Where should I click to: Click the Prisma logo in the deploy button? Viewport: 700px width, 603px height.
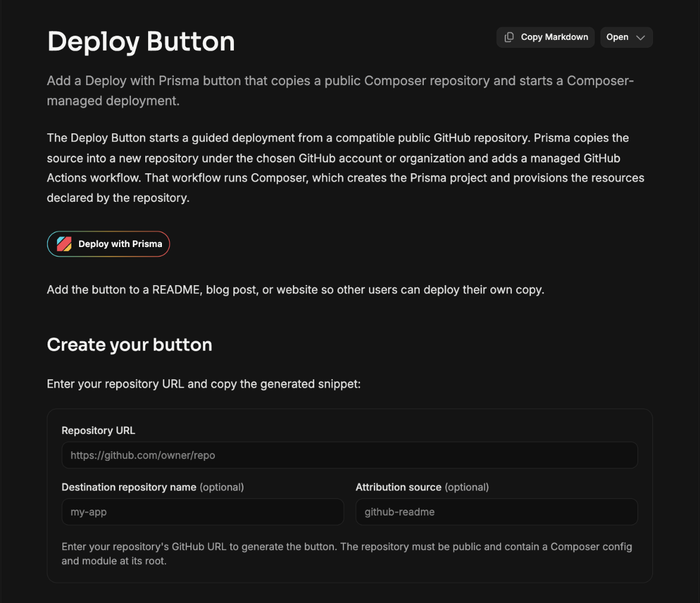point(64,243)
